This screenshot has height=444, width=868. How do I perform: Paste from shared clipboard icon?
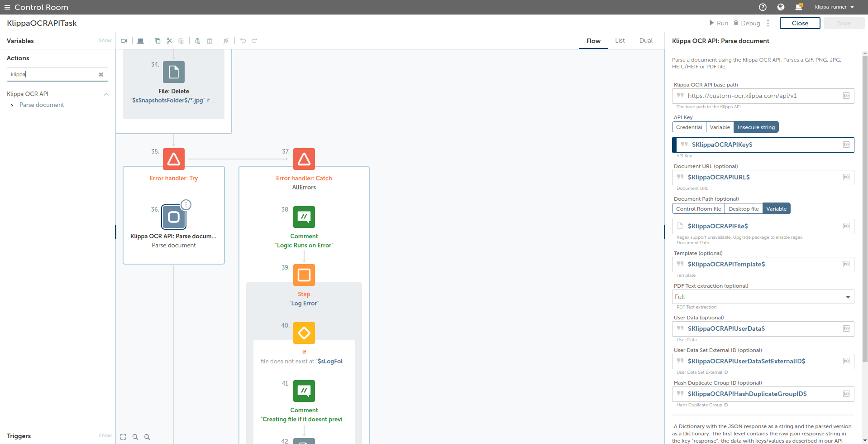[210, 41]
